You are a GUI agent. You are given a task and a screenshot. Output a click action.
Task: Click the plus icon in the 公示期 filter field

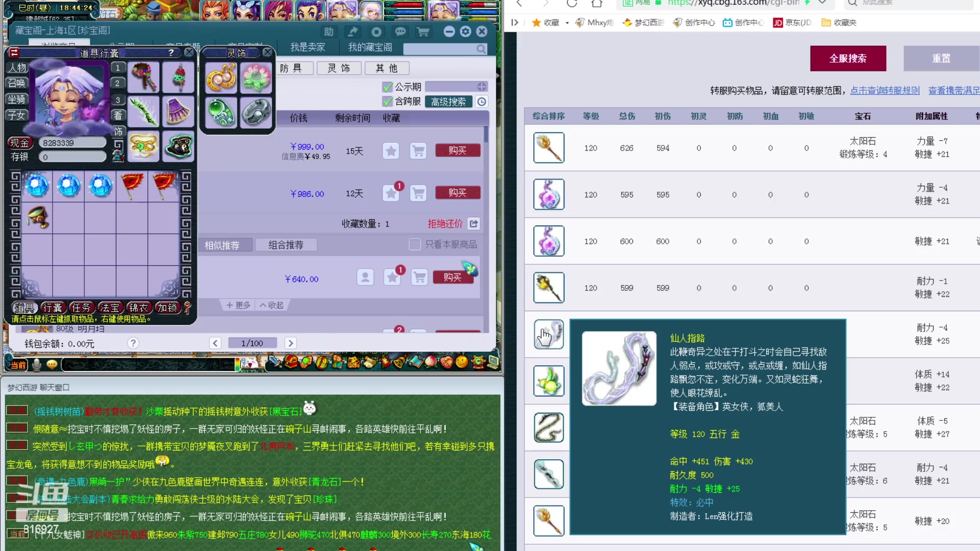[481, 87]
